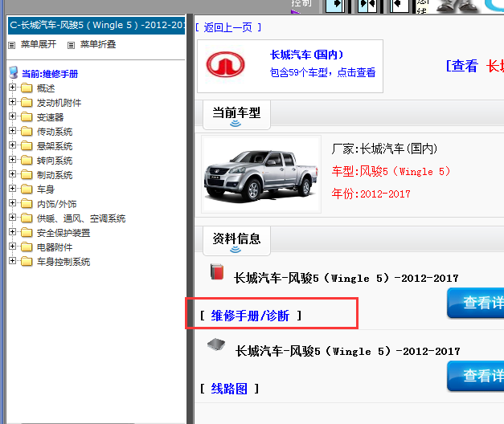Select 内饰/外饰 in the tree
Screen dimensions: 504x424
point(56,204)
